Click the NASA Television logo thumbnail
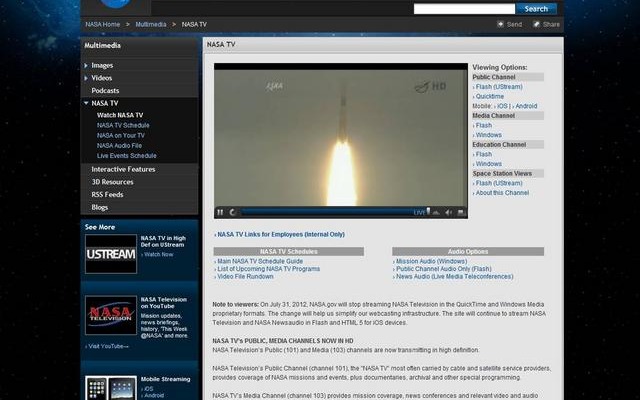 pos(111,315)
